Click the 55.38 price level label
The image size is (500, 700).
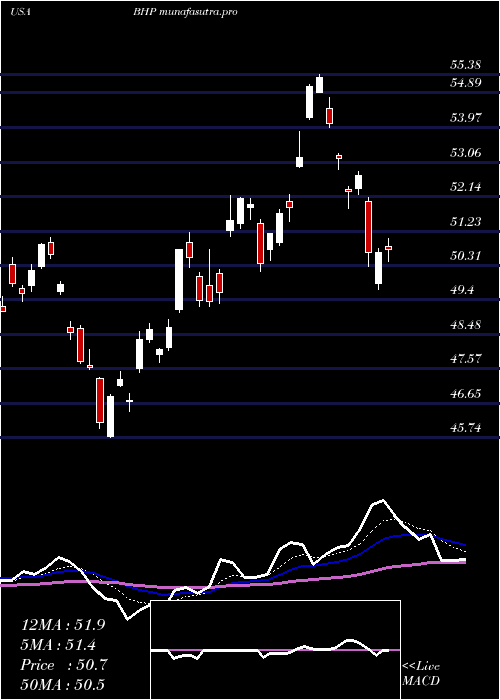[x=465, y=65]
